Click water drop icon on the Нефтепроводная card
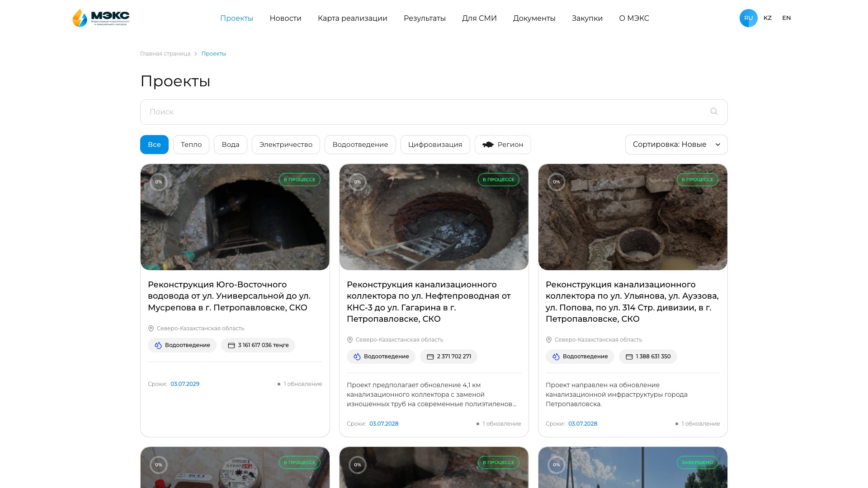Screen dimensions: 868x488 357,357
